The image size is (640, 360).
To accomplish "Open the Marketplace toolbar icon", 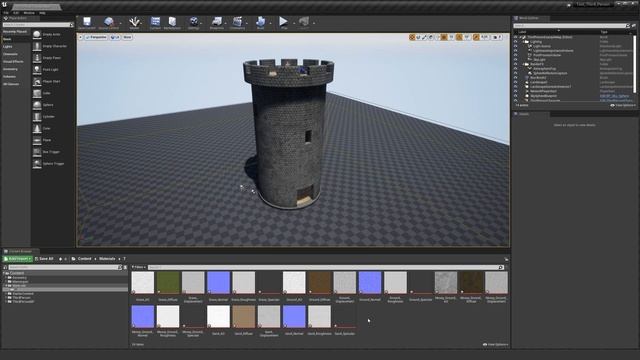I will point(172,23).
